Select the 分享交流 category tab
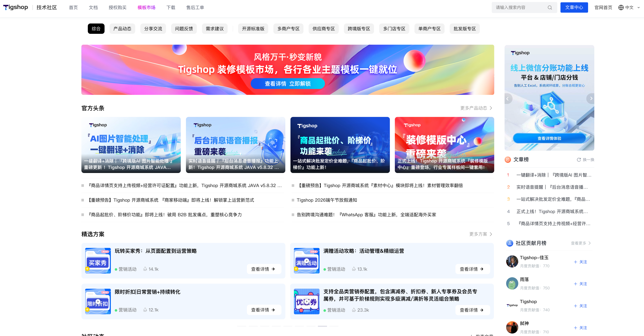This screenshot has width=644, height=336. [x=153, y=29]
